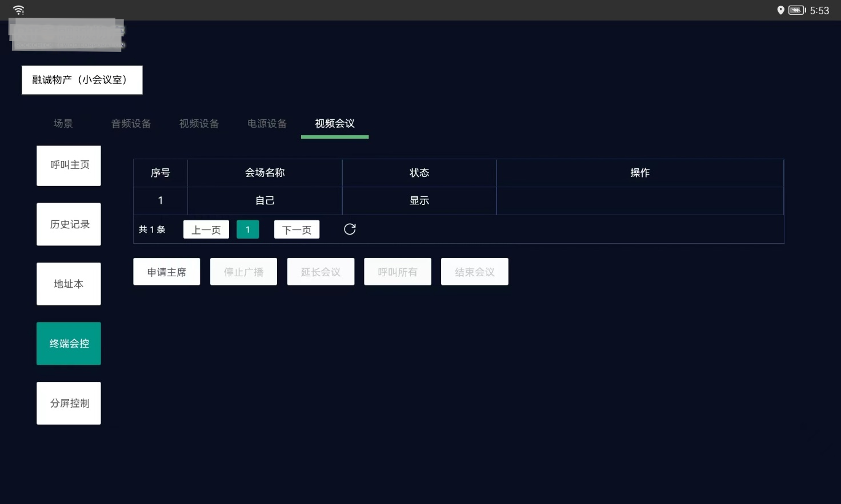
Task: Open 呼叫主页 in the sidebar
Action: 69,166
